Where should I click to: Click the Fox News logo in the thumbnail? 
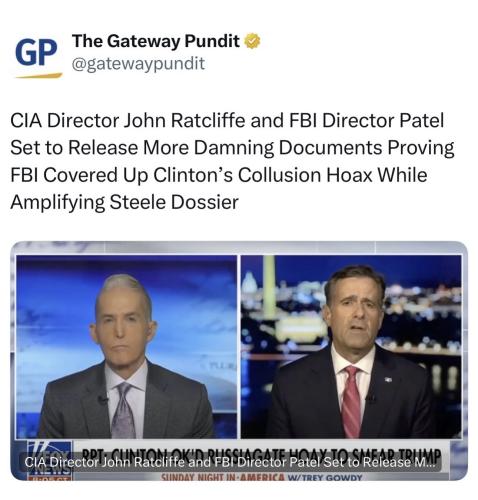tap(50, 460)
